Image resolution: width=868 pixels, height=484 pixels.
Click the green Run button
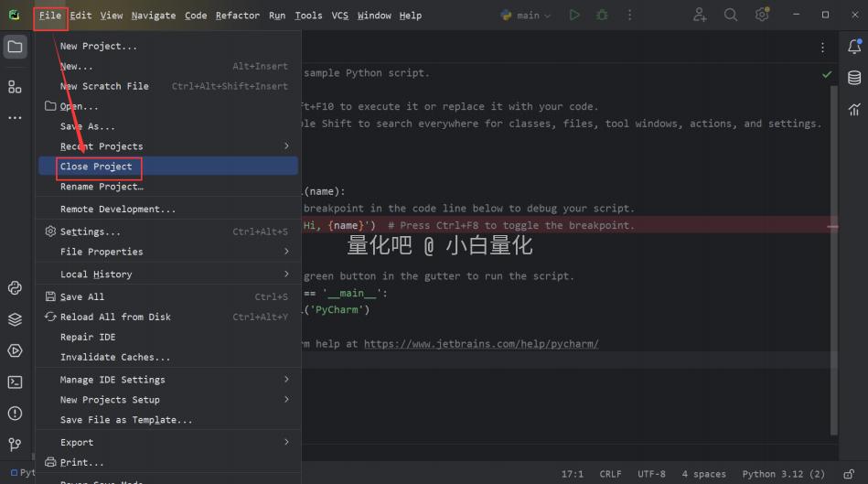[574, 15]
